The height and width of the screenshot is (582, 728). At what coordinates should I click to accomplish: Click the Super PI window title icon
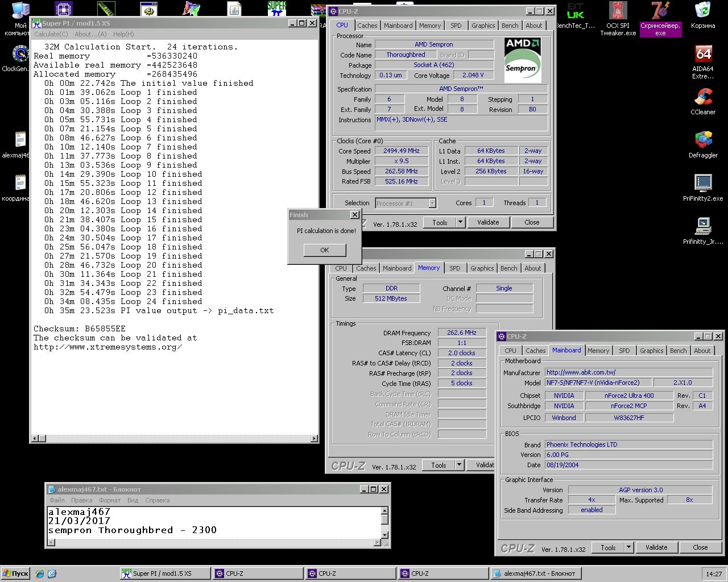pyautogui.click(x=36, y=23)
